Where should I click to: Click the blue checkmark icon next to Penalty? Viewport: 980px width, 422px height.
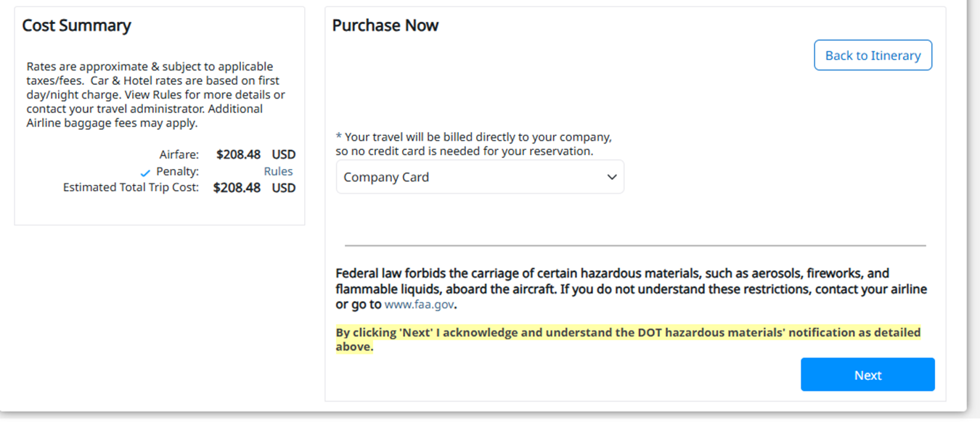(x=146, y=173)
